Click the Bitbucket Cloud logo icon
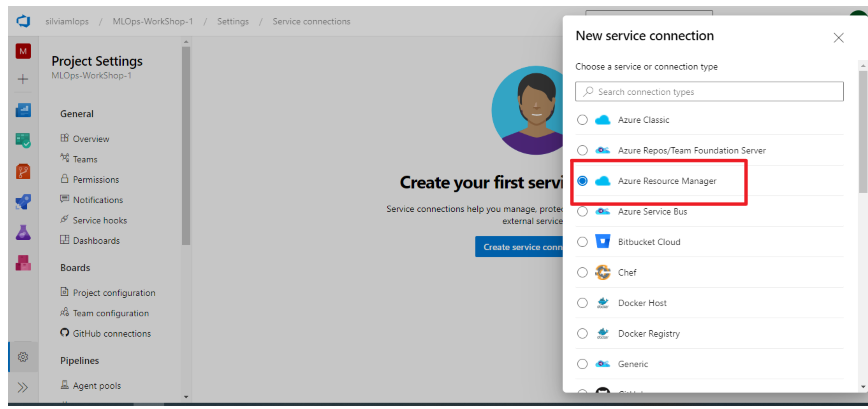 (602, 242)
